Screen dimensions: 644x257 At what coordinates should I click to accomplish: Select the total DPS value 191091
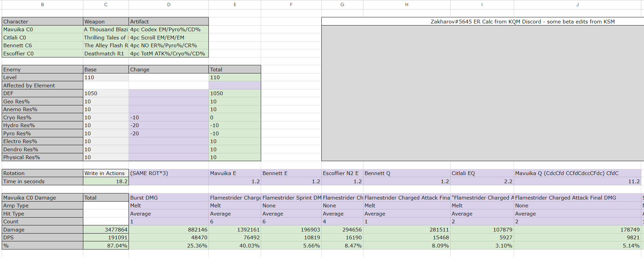coord(106,238)
